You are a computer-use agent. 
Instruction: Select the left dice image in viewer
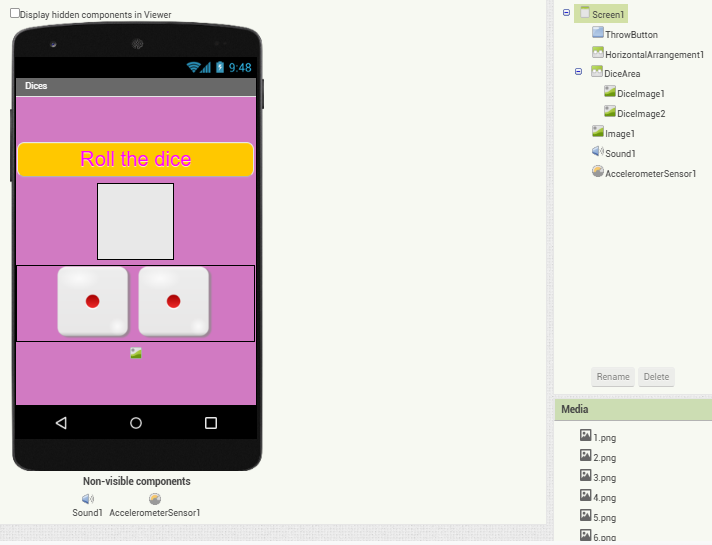(x=93, y=301)
